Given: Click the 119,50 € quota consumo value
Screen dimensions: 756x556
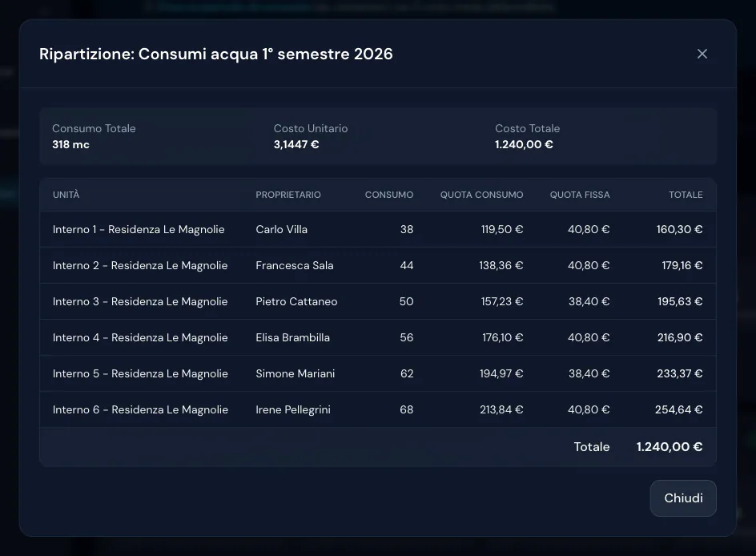Looking at the screenshot, I should click(x=502, y=230).
